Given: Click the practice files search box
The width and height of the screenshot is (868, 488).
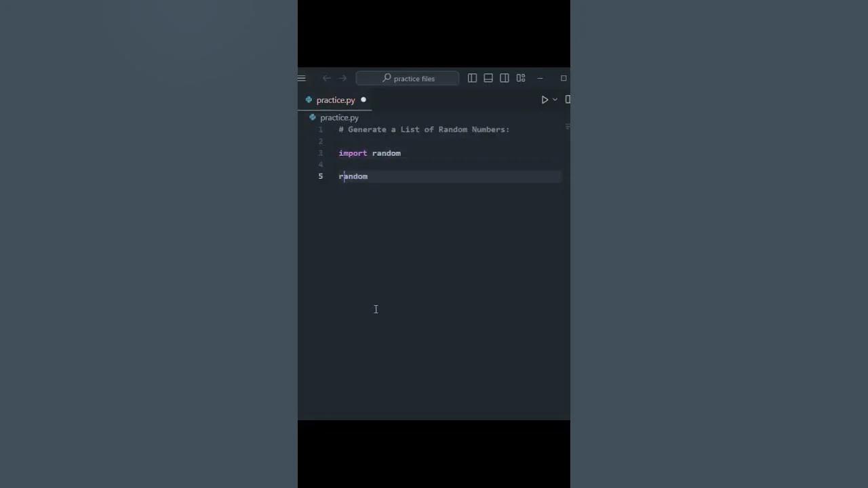Looking at the screenshot, I should (x=408, y=79).
